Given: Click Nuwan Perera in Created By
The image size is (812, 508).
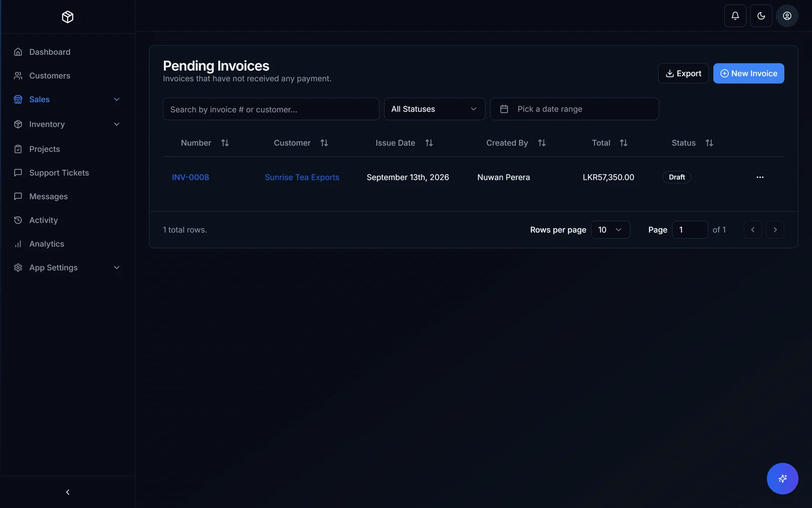Looking at the screenshot, I should click(x=503, y=177).
